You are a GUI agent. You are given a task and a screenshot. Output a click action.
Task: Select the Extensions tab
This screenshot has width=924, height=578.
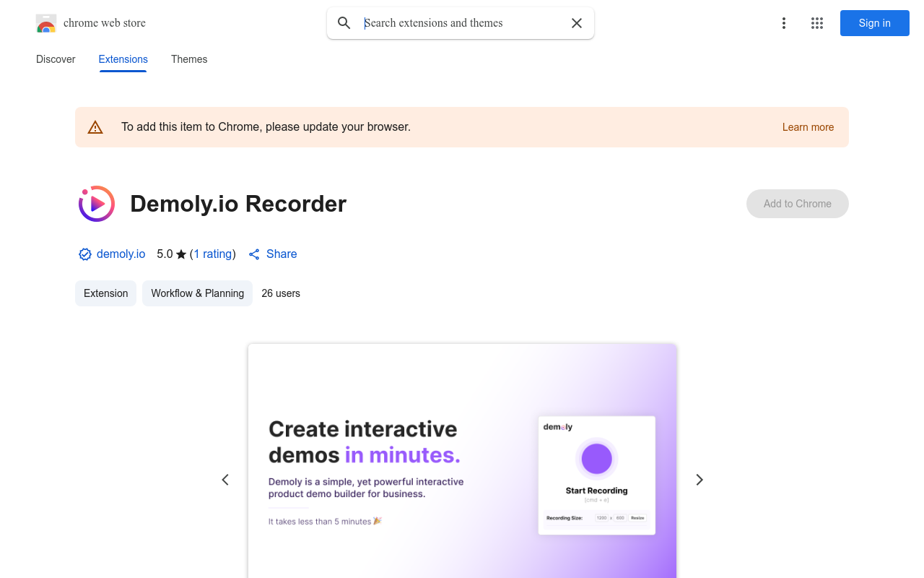click(x=123, y=59)
